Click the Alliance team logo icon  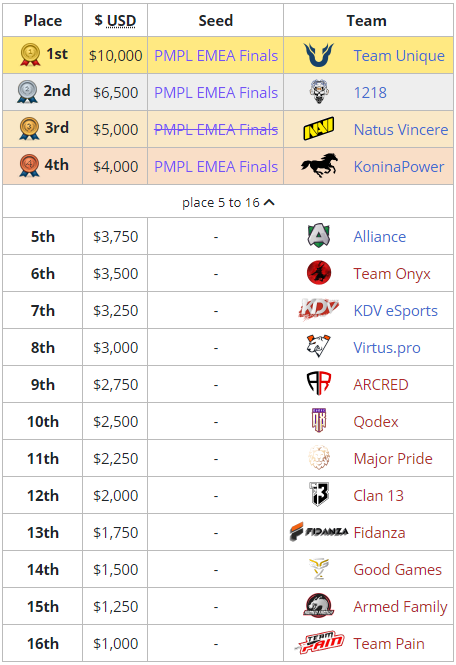pos(319,236)
